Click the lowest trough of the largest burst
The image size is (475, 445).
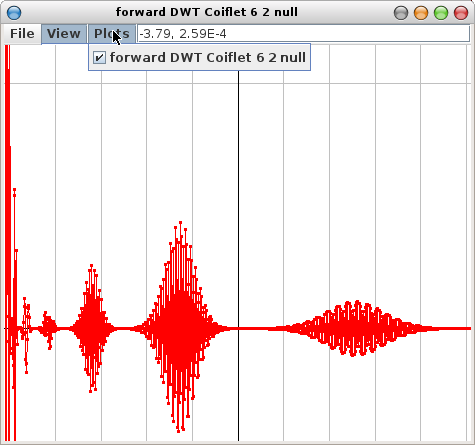pyautogui.click(x=179, y=430)
